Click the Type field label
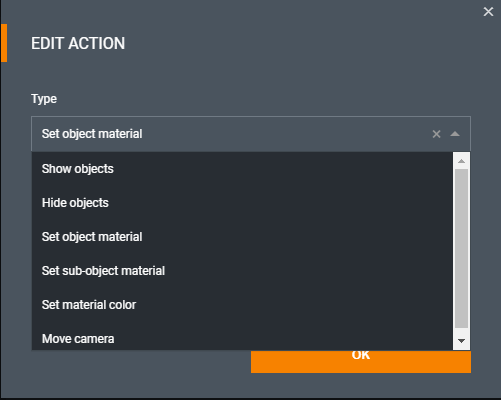 44,99
